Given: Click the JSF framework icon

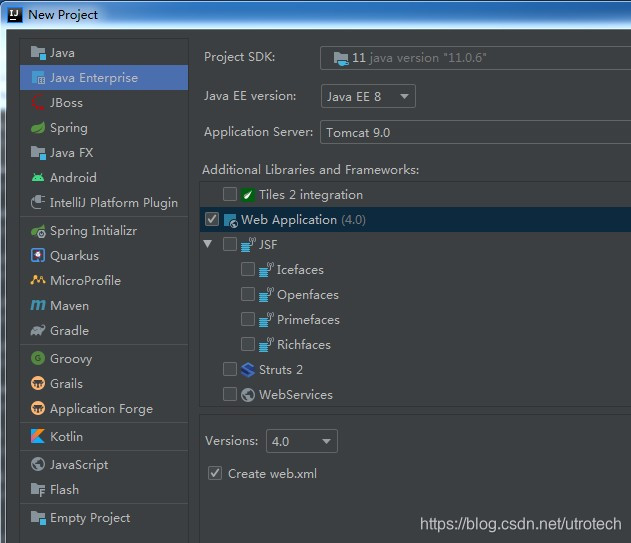Looking at the screenshot, I should (248, 245).
